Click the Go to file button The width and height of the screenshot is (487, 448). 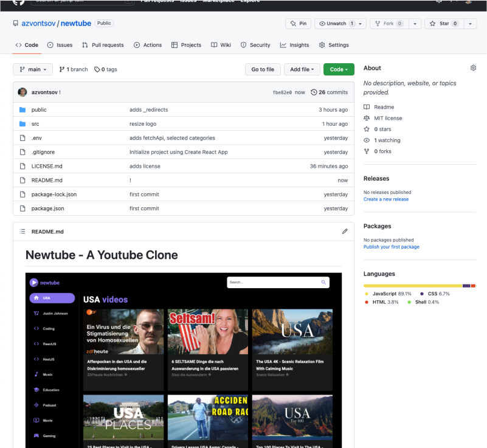263,69
